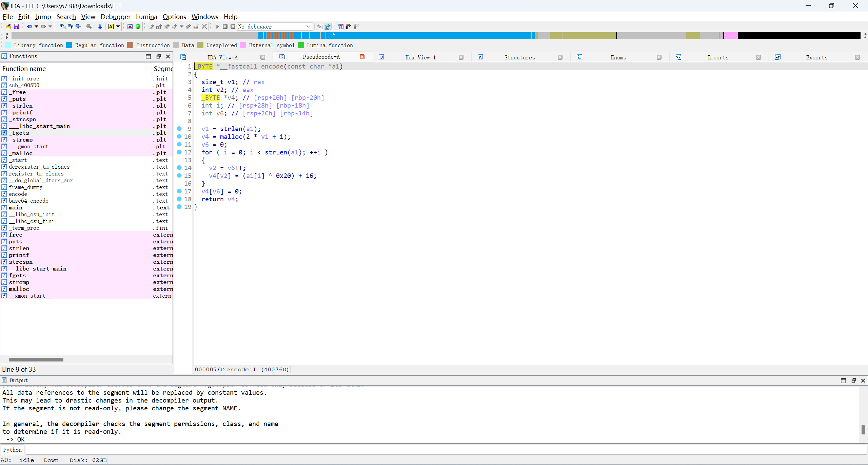
Task: Float the Functions panel window
Action: (x=158, y=56)
